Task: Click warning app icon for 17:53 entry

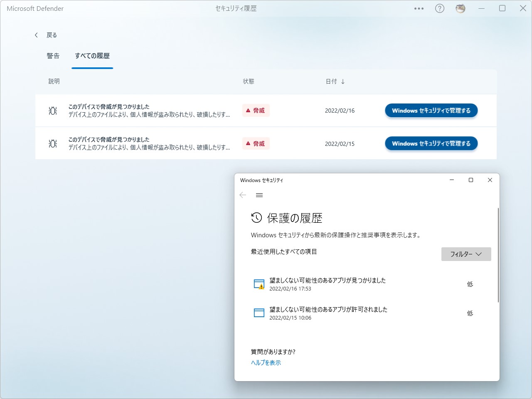Action: coord(259,284)
